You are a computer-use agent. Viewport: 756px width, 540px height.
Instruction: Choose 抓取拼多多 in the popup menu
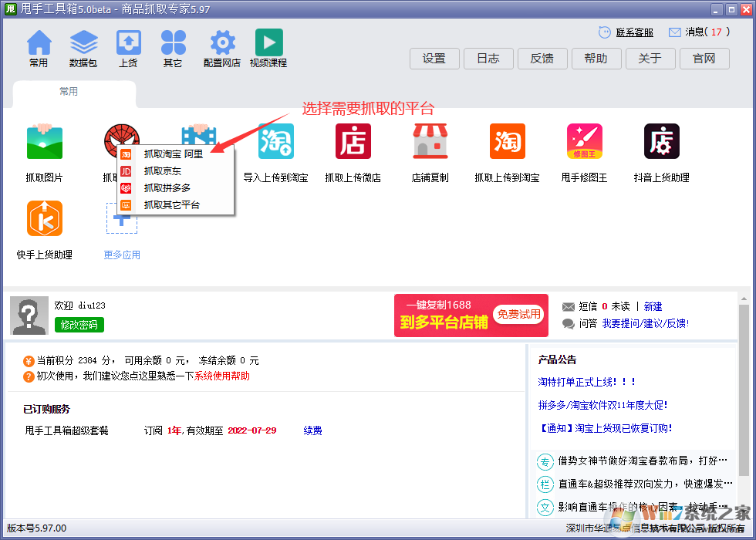[x=167, y=189]
